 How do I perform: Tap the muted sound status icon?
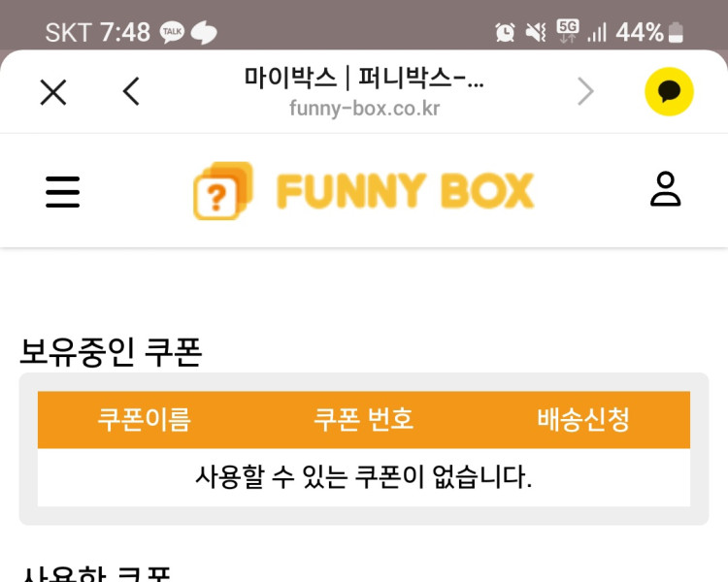coord(536,33)
